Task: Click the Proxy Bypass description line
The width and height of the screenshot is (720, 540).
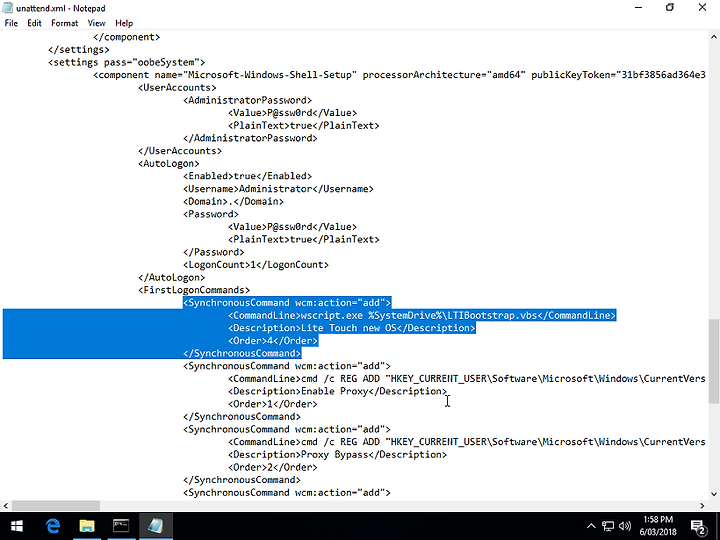Action: coord(338,455)
